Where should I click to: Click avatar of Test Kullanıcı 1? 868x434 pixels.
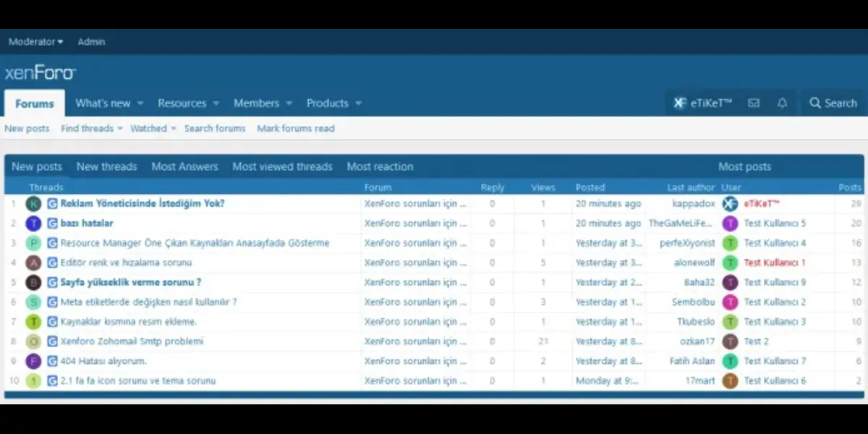pyautogui.click(x=731, y=263)
